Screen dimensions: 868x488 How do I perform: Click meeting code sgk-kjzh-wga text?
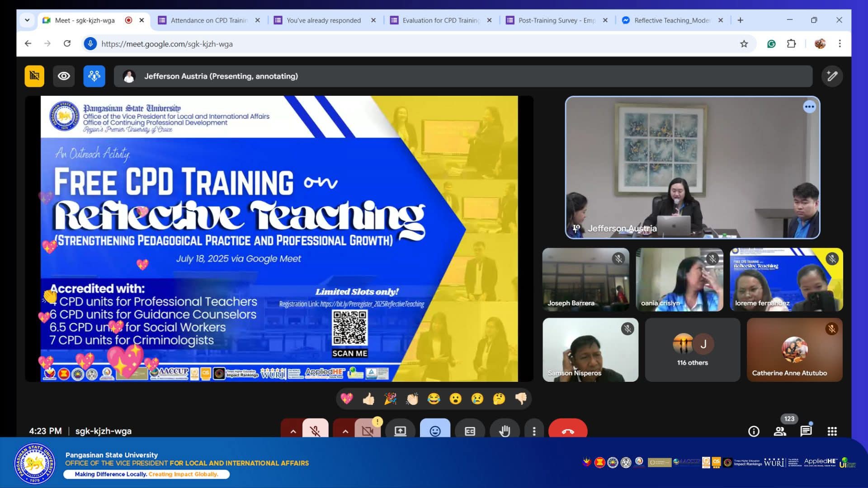104,431
